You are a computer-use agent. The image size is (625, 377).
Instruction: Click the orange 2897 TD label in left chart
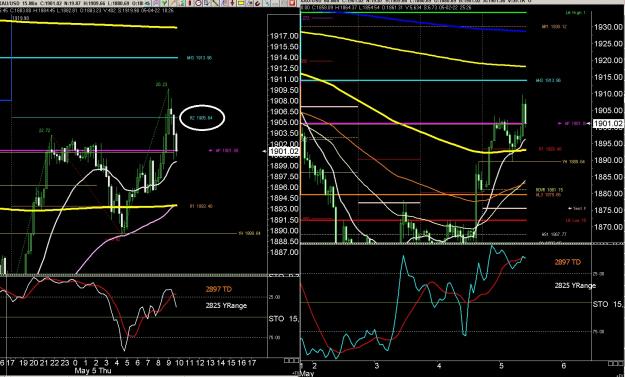(x=219, y=289)
